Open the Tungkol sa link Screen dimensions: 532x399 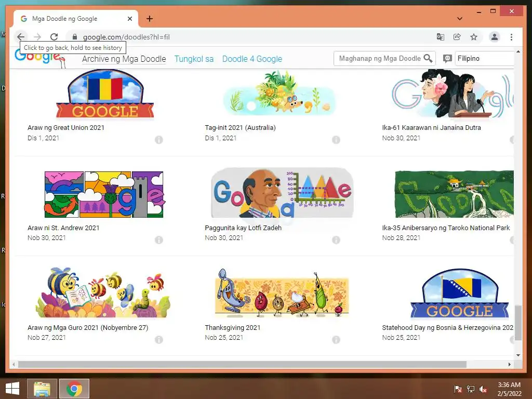click(x=194, y=59)
